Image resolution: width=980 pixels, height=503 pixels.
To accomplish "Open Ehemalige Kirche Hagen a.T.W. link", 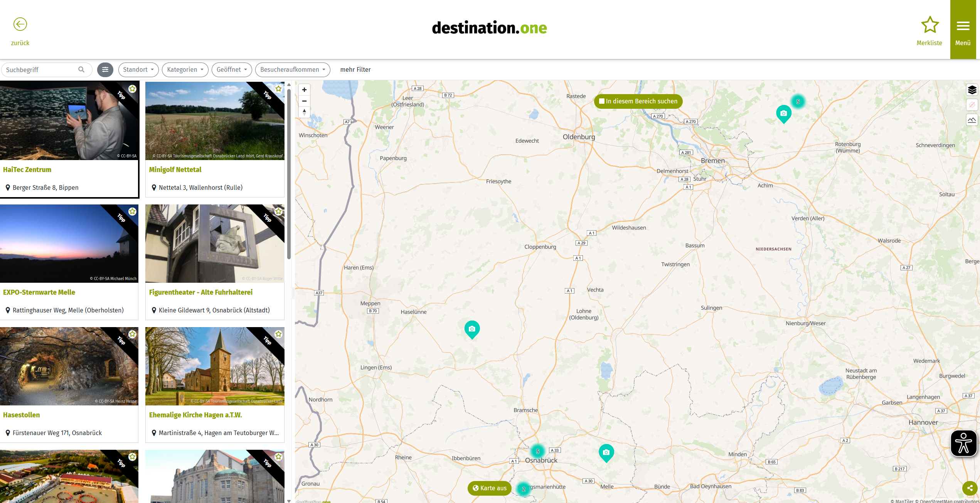I will (x=195, y=415).
